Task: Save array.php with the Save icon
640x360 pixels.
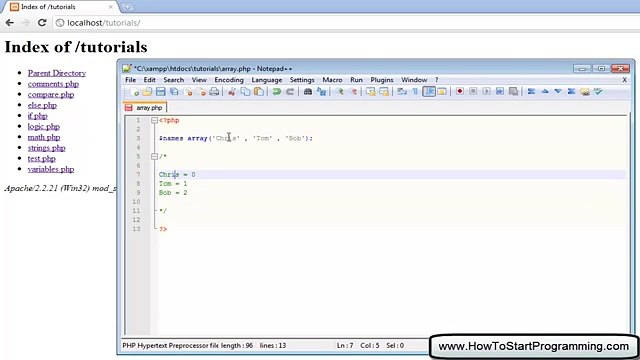Action: (161, 92)
